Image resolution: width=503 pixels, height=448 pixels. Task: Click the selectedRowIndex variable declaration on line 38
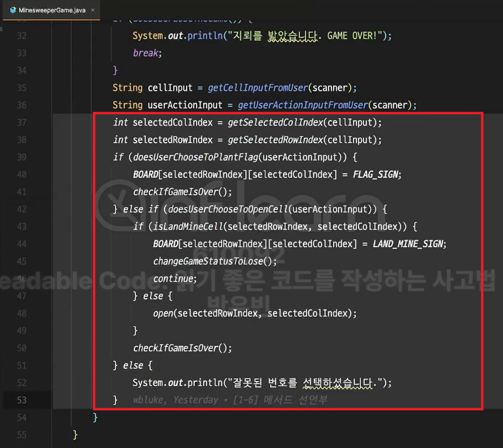[173, 140]
